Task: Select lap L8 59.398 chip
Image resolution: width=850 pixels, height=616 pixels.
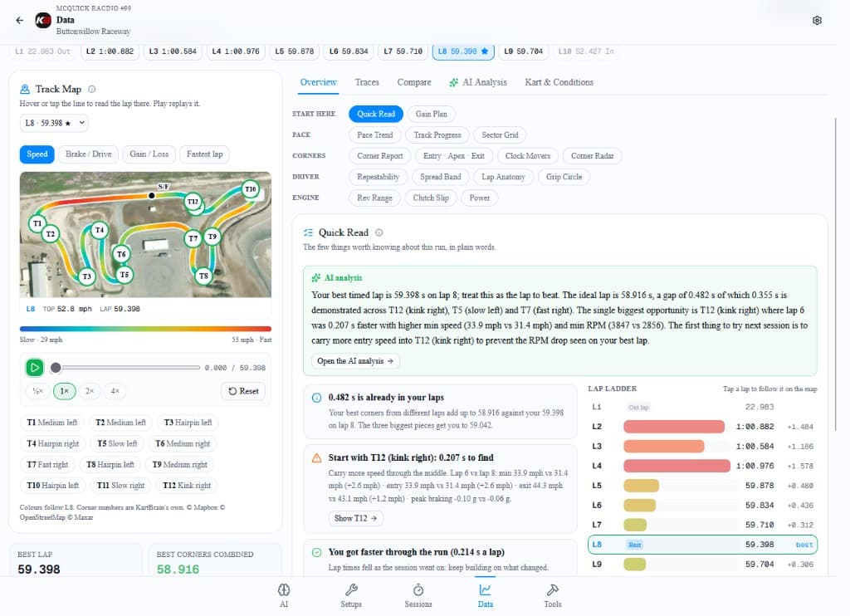Action: [463, 51]
